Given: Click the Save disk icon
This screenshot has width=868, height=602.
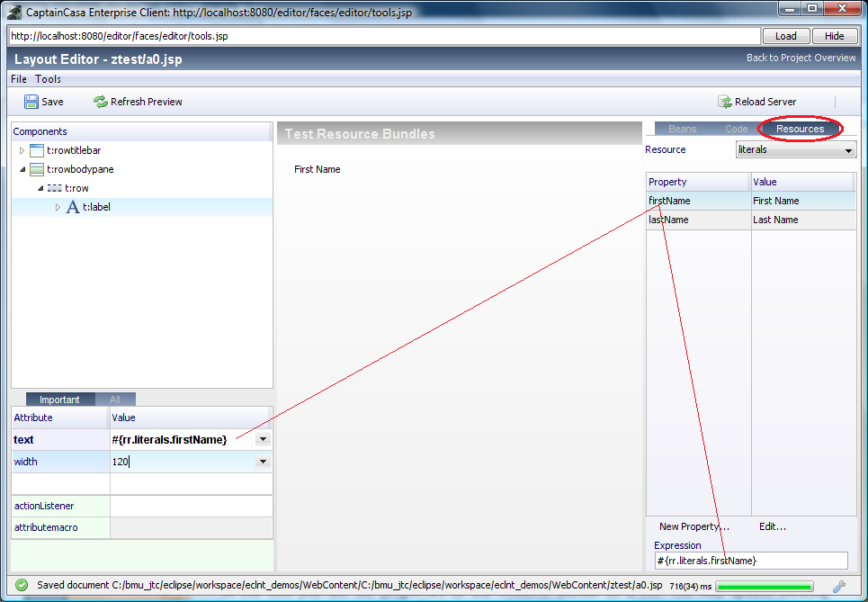Looking at the screenshot, I should coord(31,102).
